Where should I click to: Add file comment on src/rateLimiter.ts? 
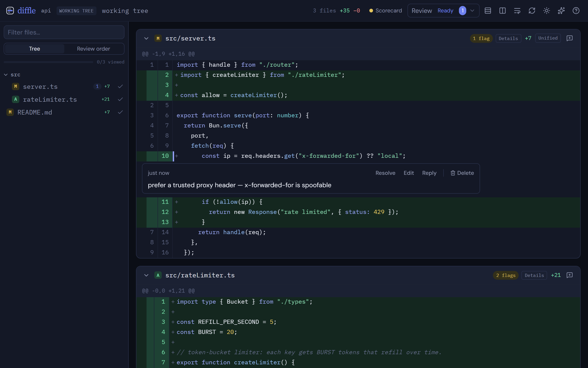[x=570, y=275]
